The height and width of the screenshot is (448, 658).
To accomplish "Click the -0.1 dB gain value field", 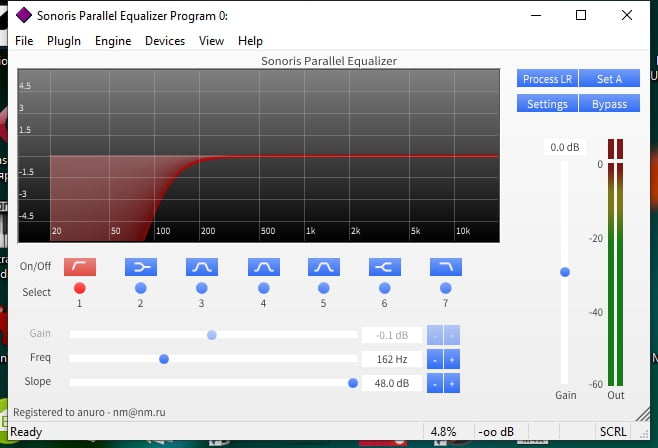I will pos(392,335).
